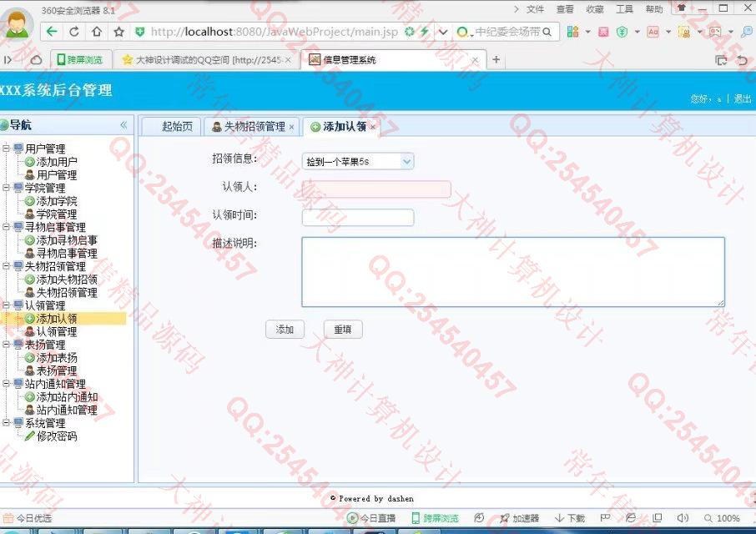The height and width of the screenshot is (534, 756).
Task: Reload the page with the refresh icon
Action: pos(74,32)
